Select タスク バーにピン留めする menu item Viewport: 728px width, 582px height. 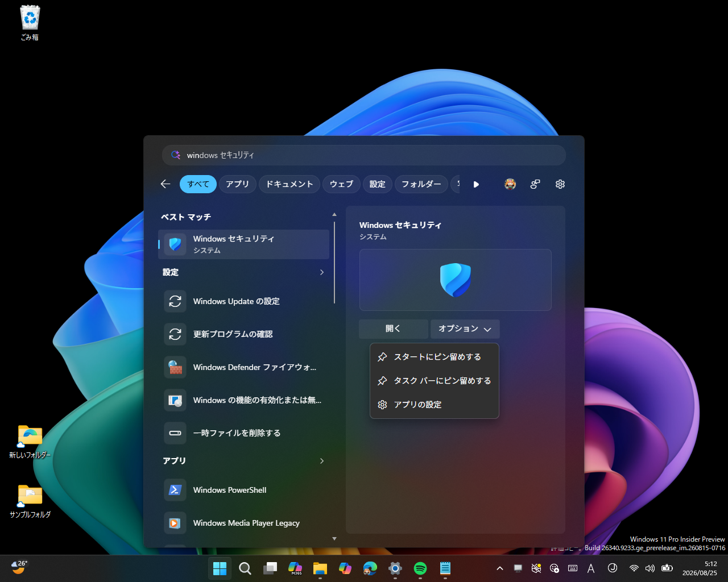coord(435,381)
